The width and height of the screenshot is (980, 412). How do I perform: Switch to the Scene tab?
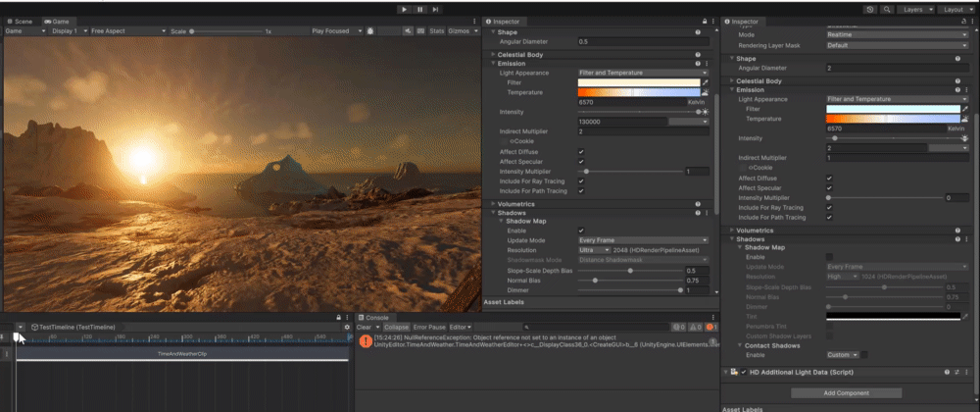[x=22, y=21]
